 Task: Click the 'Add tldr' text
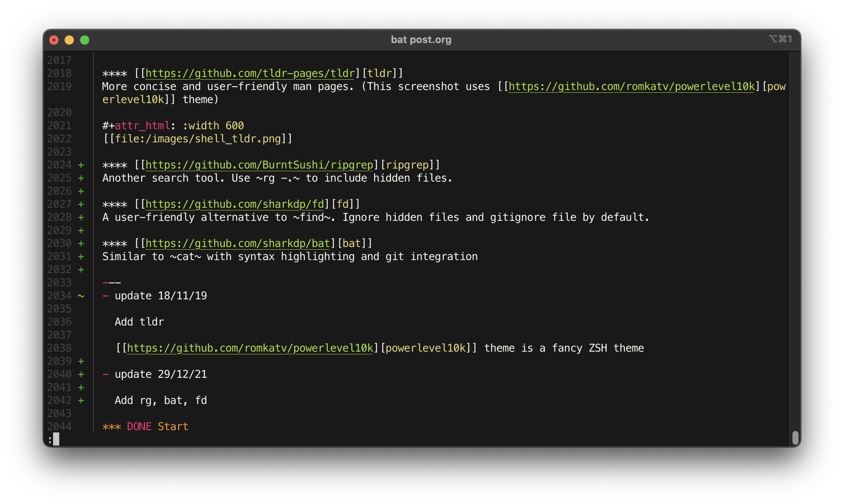pyautogui.click(x=139, y=322)
